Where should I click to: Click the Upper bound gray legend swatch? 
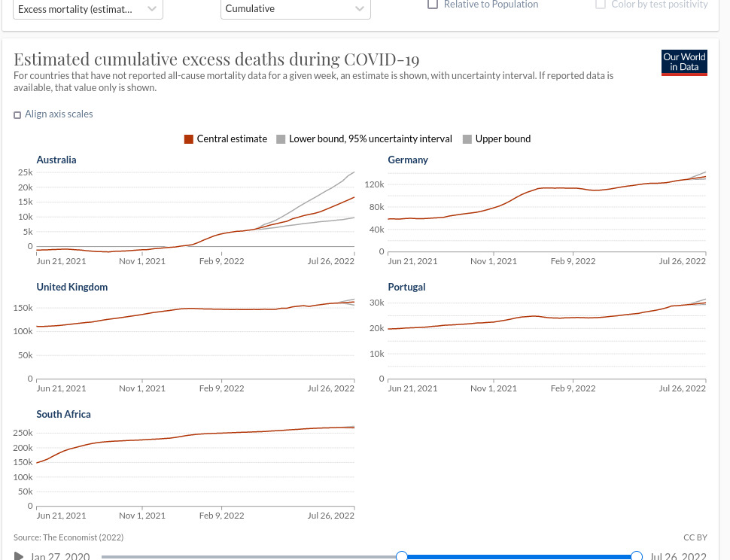467,139
